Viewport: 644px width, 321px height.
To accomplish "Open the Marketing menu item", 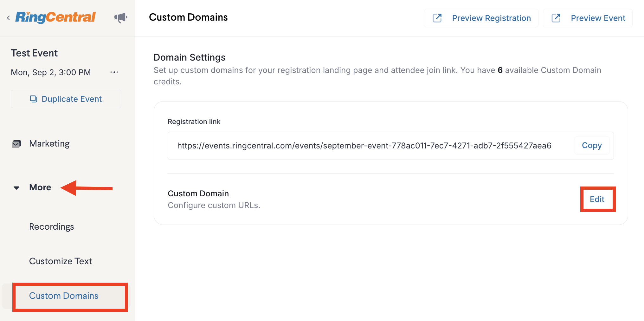I will point(49,144).
